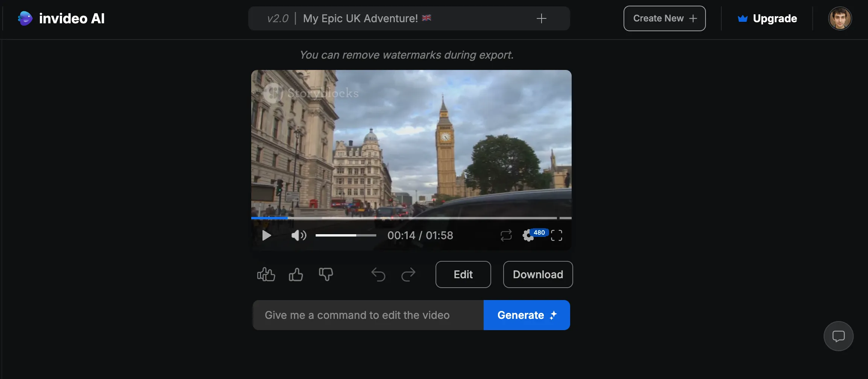Image resolution: width=868 pixels, height=379 pixels.
Task: Undo the last edit
Action: point(378,274)
